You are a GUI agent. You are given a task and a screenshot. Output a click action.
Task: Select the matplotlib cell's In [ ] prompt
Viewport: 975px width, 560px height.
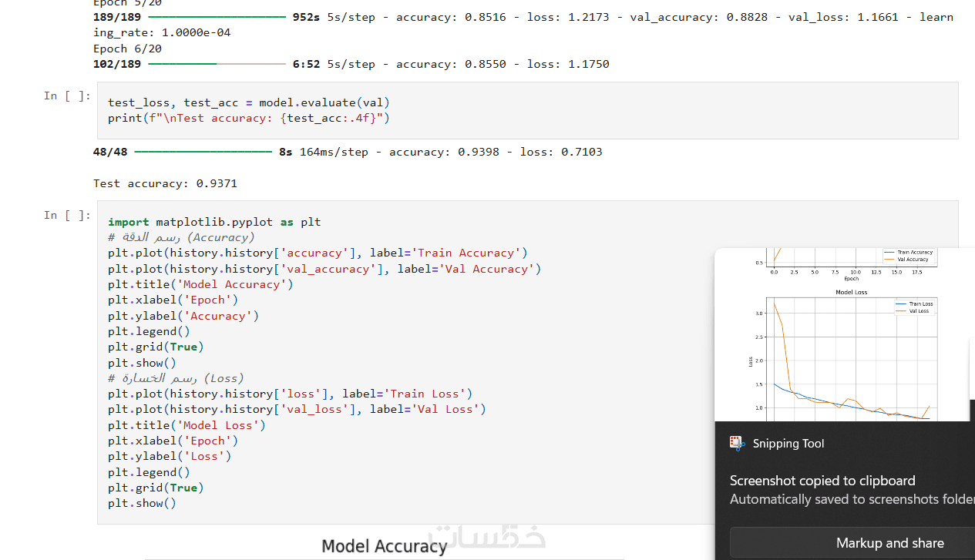(67, 215)
